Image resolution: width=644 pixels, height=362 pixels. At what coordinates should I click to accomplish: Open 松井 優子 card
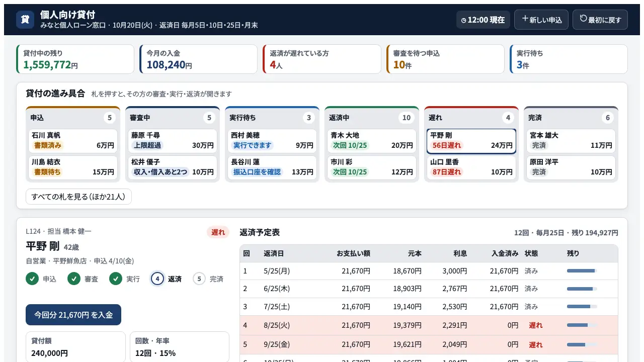click(173, 167)
